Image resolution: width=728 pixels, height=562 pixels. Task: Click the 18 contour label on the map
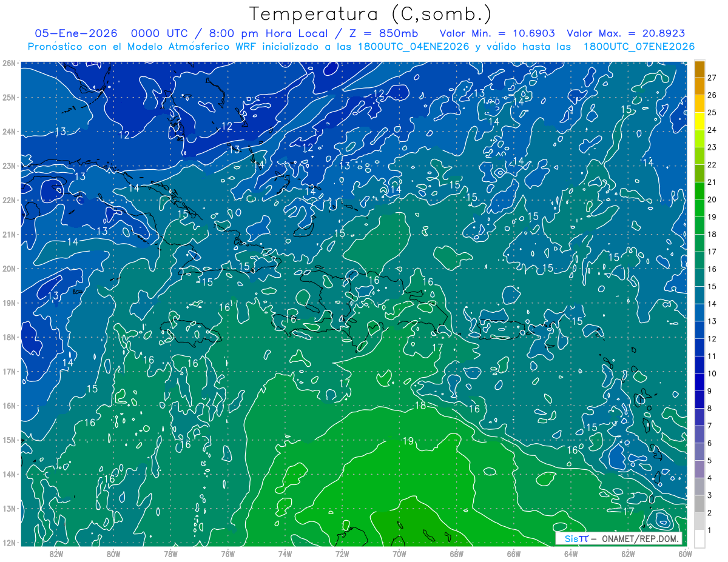coord(420,406)
